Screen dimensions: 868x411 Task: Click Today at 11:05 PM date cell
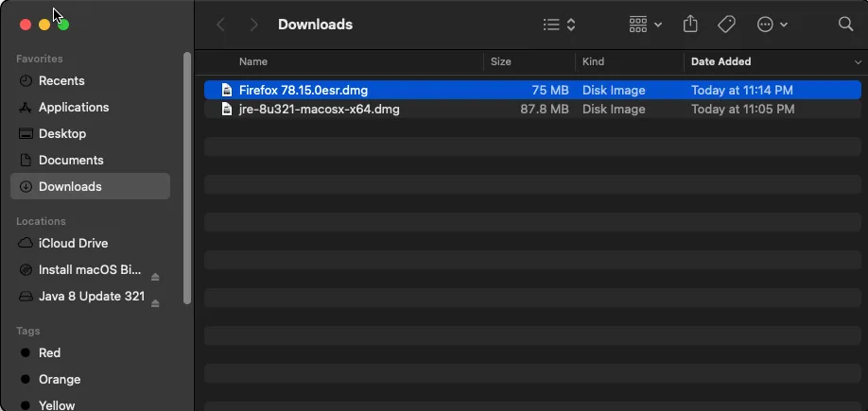point(742,109)
